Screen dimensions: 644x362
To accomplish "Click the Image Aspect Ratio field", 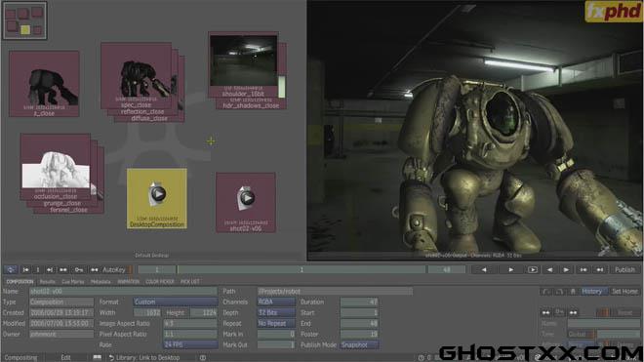I will point(190,323).
